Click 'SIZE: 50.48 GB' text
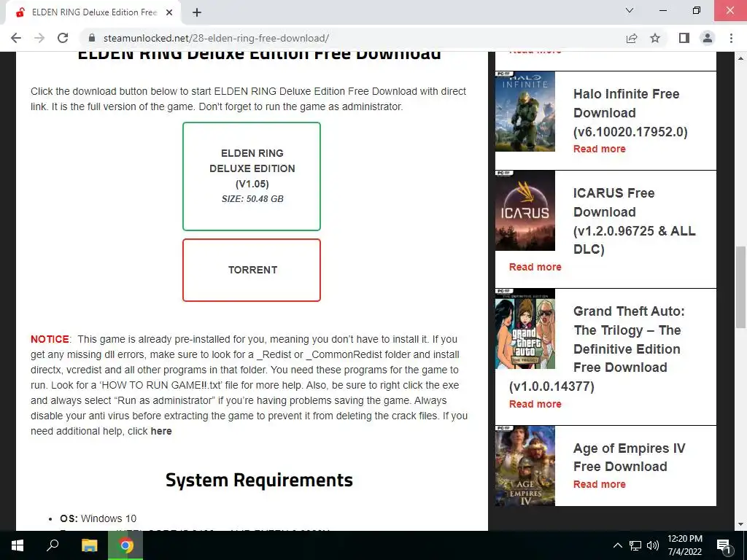The height and width of the screenshot is (560, 747). (x=252, y=199)
